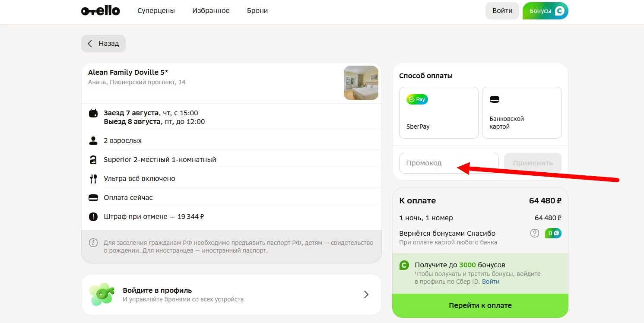Click the Войти link in bonuses banner

pos(491,282)
